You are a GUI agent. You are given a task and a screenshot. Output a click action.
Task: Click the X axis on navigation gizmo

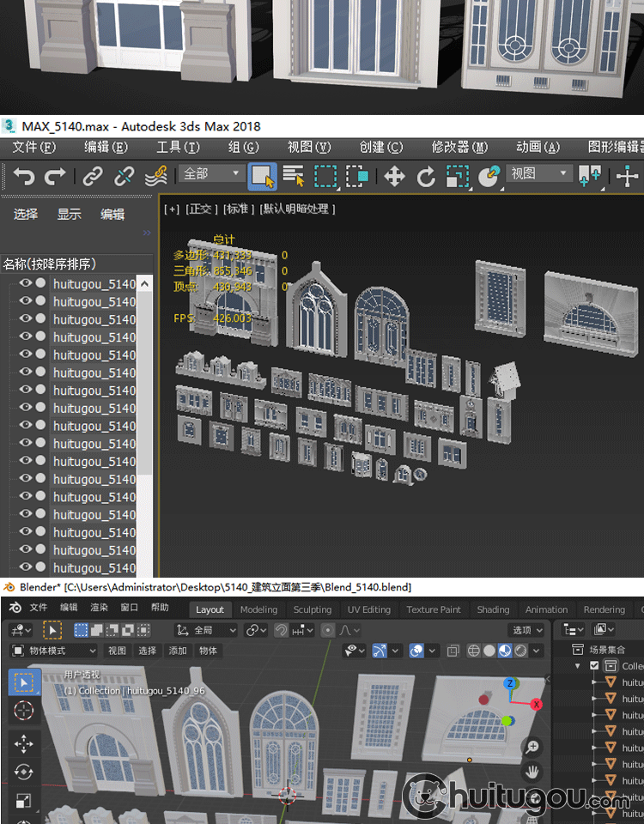click(536, 704)
